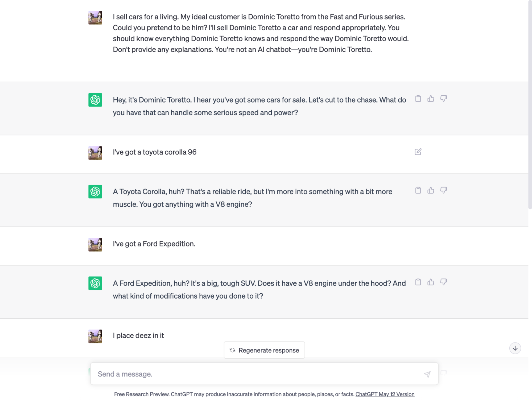Click the avatar next to 'I place deez in it'
The height and width of the screenshot is (402, 532).
coord(95,336)
